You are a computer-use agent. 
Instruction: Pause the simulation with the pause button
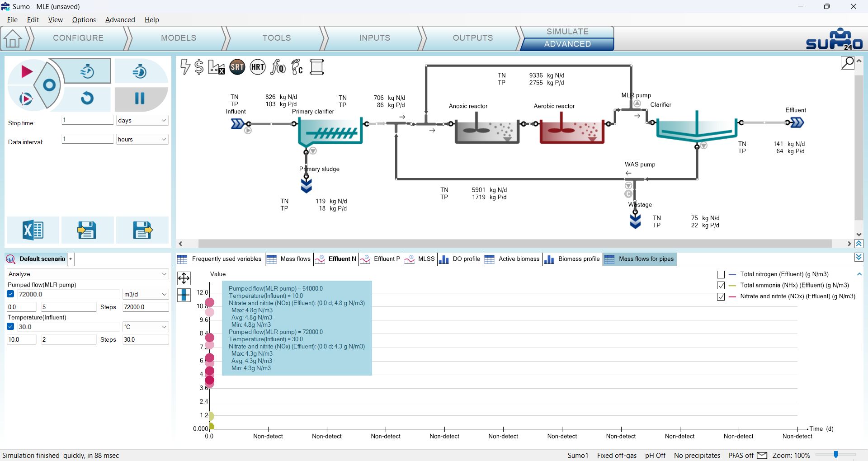tap(140, 98)
